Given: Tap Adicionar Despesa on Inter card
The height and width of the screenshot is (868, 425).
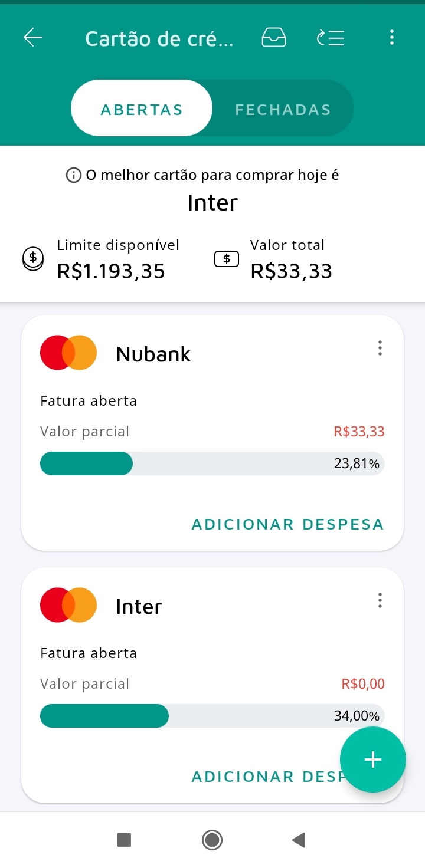Looking at the screenshot, I should [x=266, y=777].
